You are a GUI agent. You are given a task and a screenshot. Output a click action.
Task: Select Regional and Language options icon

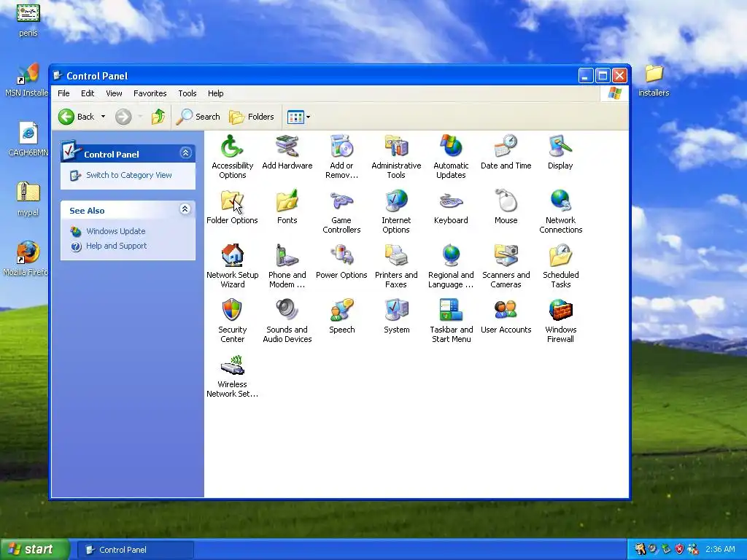click(x=451, y=265)
